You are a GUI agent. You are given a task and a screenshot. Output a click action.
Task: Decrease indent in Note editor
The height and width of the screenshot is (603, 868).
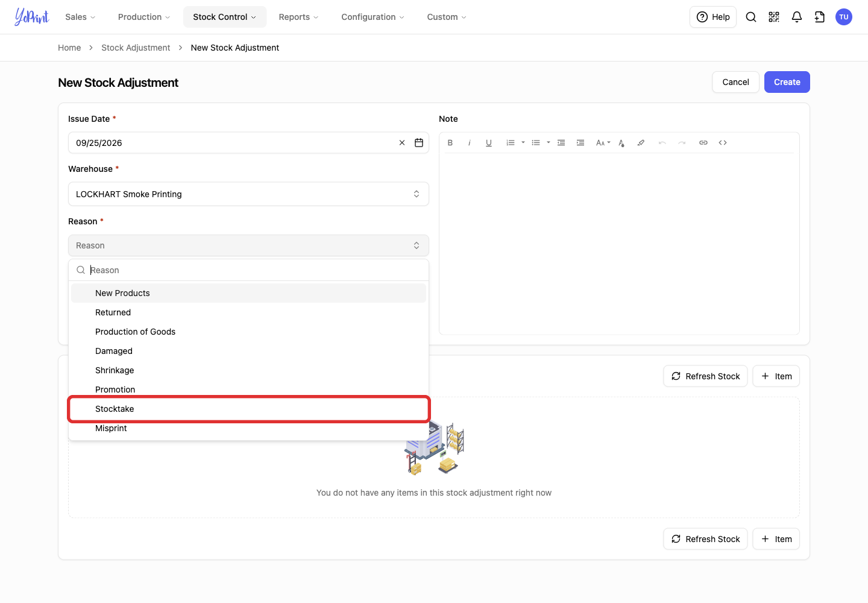tap(561, 143)
